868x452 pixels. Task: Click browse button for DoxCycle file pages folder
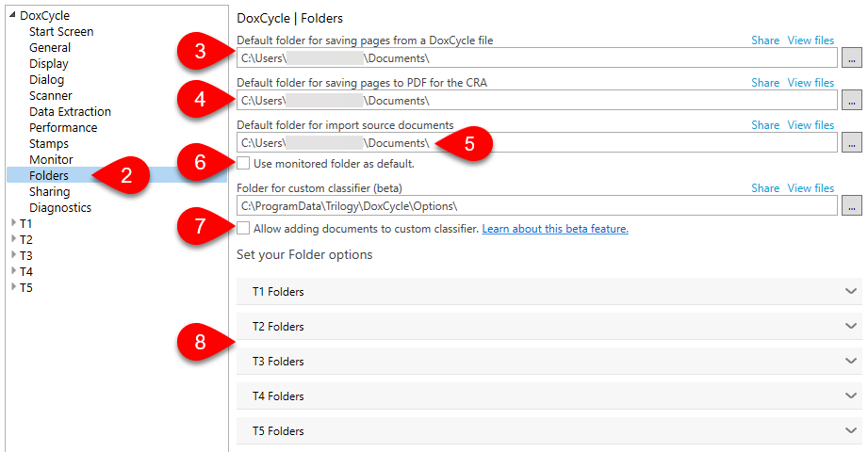coord(851,57)
